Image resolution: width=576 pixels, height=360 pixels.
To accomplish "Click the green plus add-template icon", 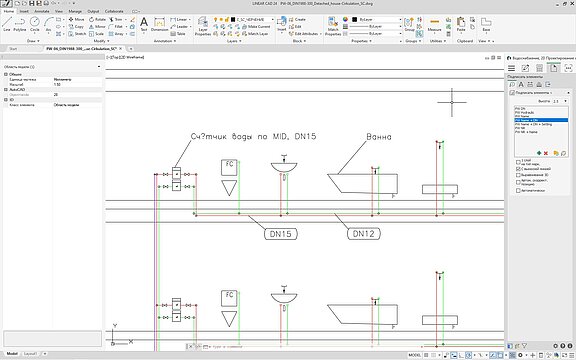I will 539,153.
